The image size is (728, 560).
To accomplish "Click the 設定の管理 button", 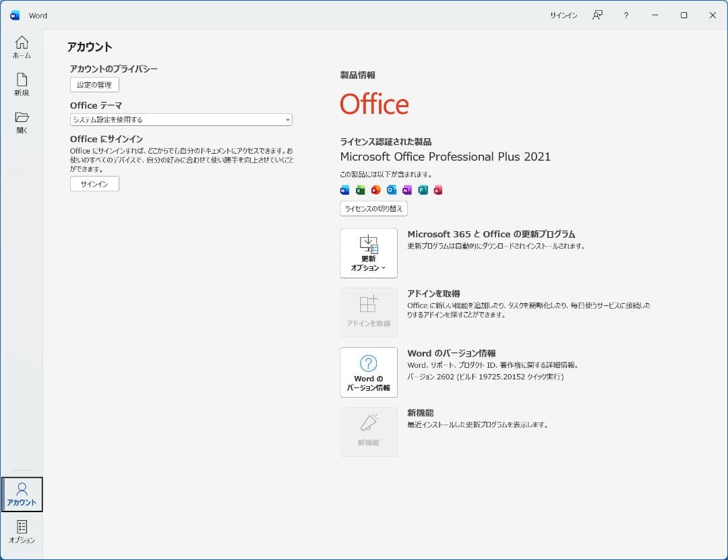I will [x=95, y=85].
